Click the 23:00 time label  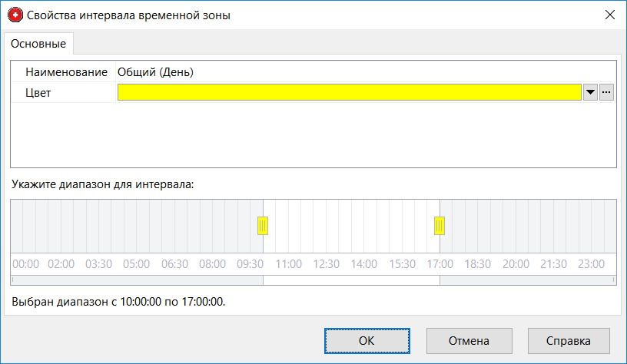coord(591,263)
